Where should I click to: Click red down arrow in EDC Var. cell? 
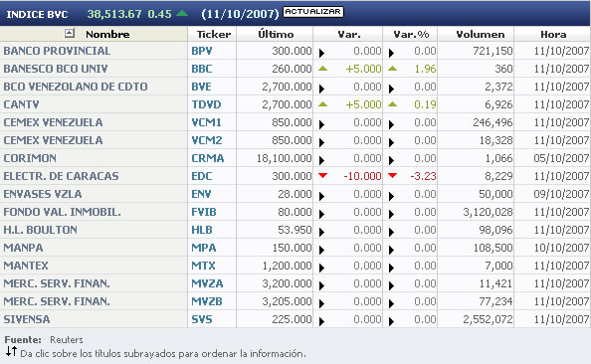click(x=322, y=175)
